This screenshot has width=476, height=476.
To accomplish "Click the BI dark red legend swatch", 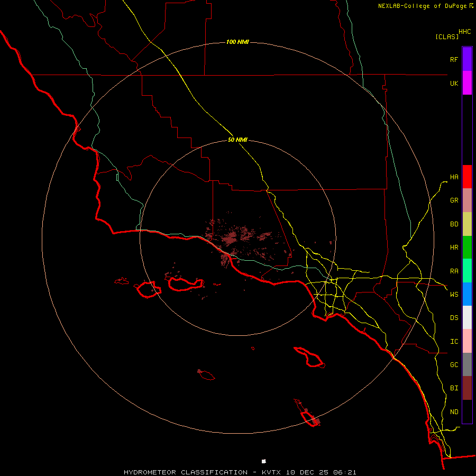I will tap(467, 388).
